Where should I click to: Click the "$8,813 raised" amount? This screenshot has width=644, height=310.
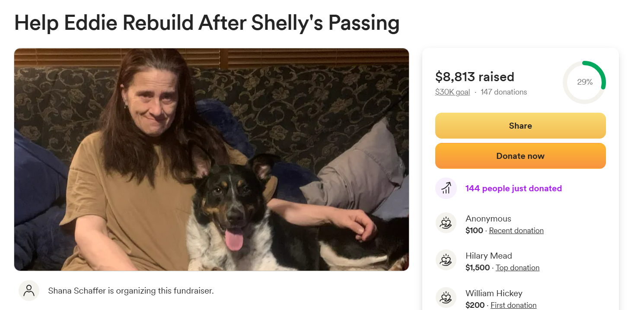click(475, 77)
